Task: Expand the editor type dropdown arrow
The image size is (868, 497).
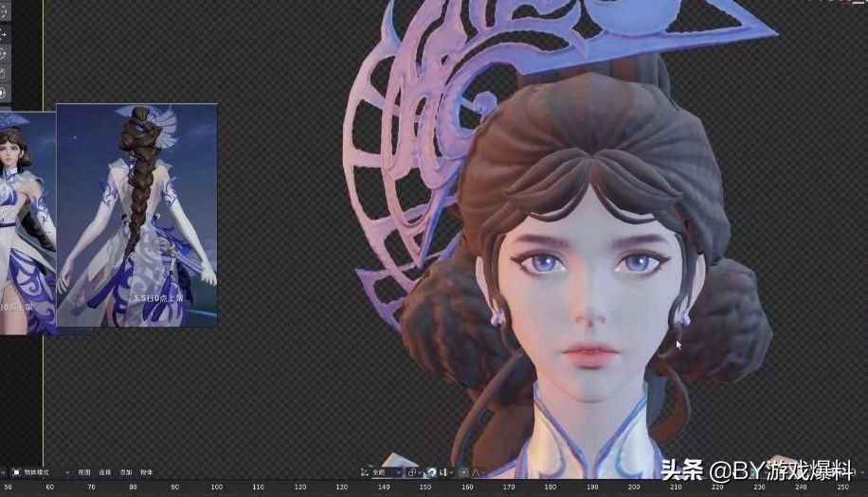Action: pyautogui.click(x=3, y=471)
